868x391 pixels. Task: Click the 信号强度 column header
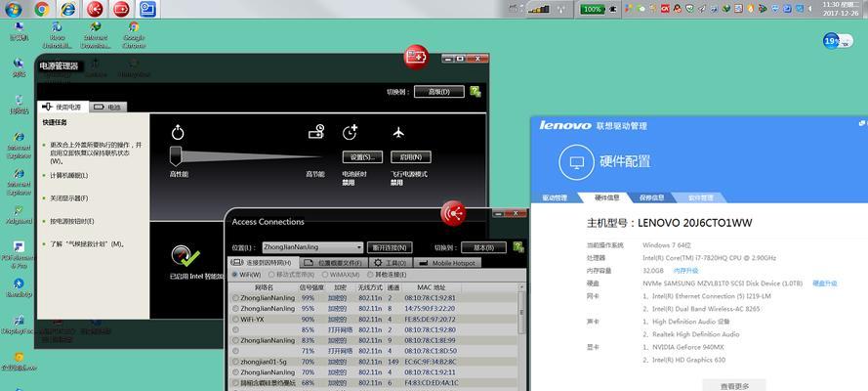click(x=312, y=287)
